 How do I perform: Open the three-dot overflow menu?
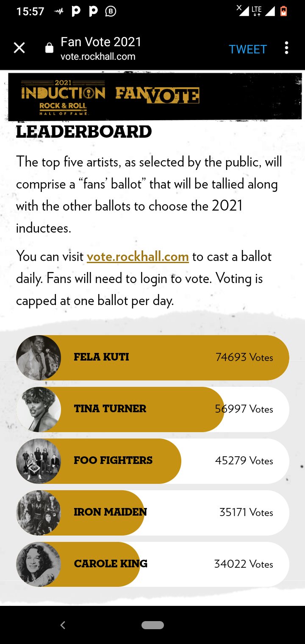[286, 48]
